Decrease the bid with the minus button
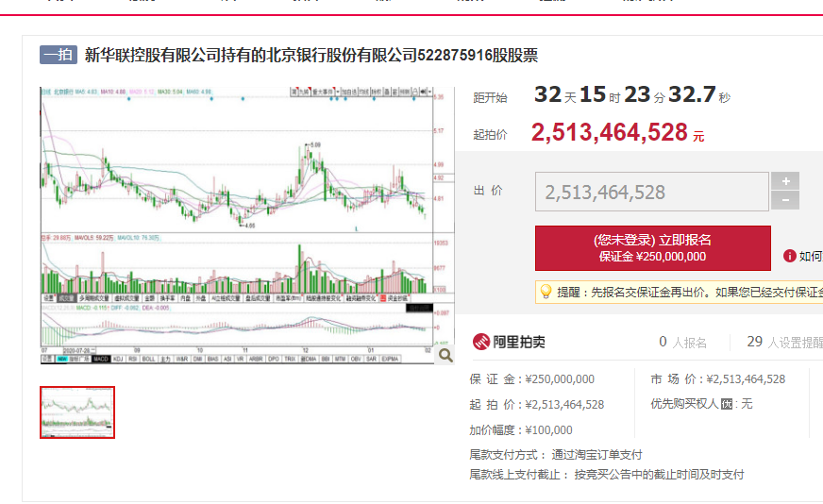823x504 pixels. pos(784,200)
